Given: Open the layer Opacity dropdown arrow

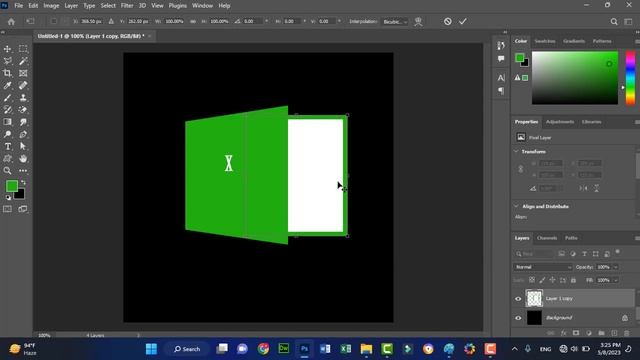Looking at the screenshot, I should coord(616,267).
